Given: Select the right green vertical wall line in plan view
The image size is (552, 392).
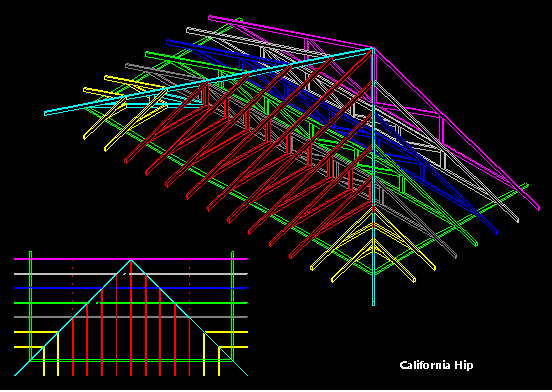Looking at the screenshot, I should tap(232, 306).
